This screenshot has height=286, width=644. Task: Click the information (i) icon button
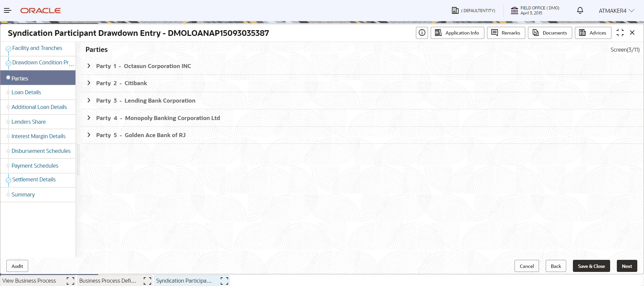point(422,33)
